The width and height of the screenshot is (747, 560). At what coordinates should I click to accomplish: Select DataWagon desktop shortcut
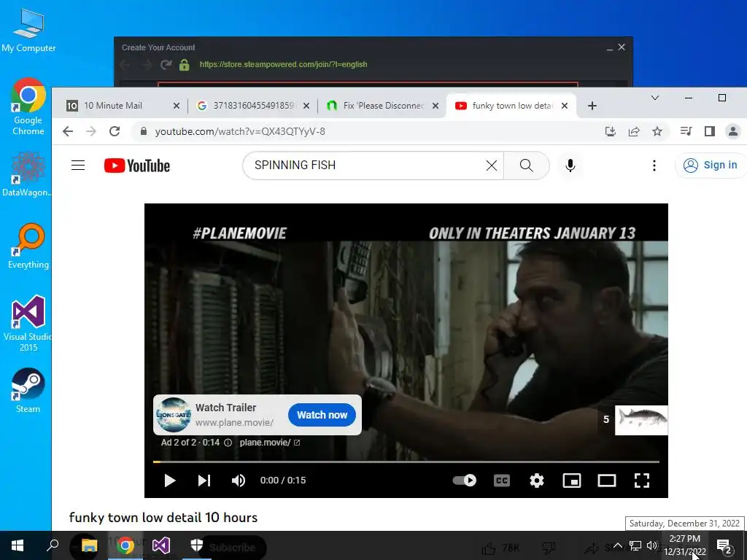pos(27,174)
